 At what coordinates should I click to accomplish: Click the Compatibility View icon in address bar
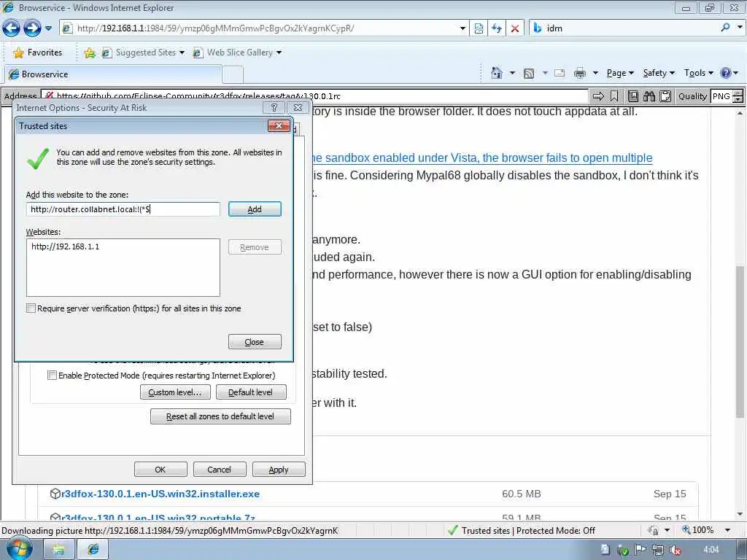(x=479, y=28)
